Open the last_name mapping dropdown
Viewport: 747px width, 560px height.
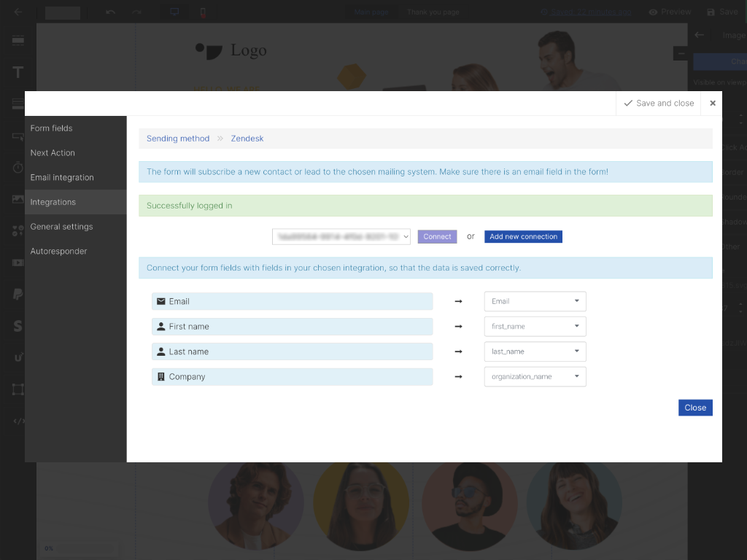pyautogui.click(x=535, y=351)
